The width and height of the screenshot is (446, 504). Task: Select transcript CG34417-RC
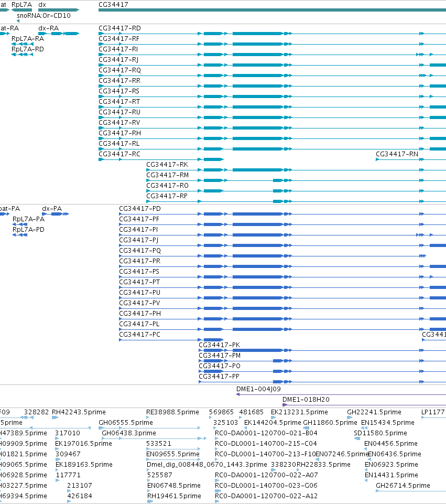click(119, 154)
